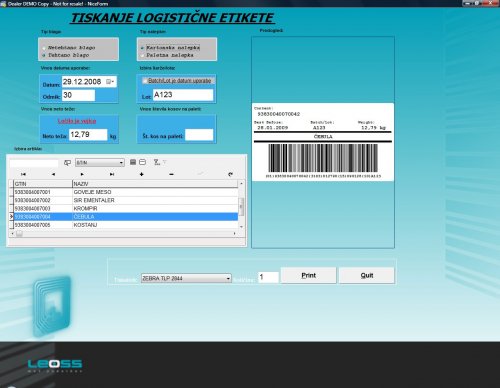Refresh article table data icon
This screenshot has height=388, width=500.
pos(230,174)
